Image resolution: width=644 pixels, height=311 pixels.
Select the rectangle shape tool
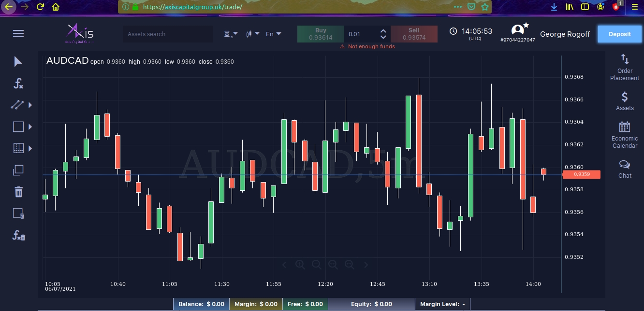click(x=18, y=127)
